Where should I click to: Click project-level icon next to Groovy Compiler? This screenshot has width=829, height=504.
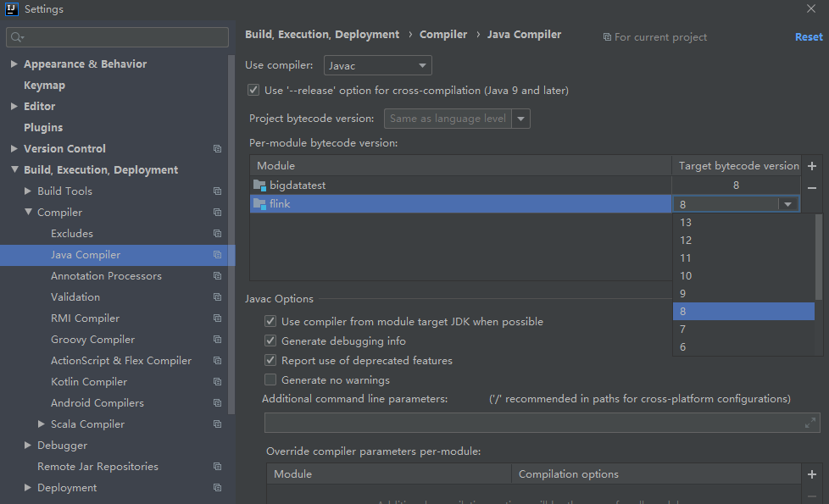point(217,339)
